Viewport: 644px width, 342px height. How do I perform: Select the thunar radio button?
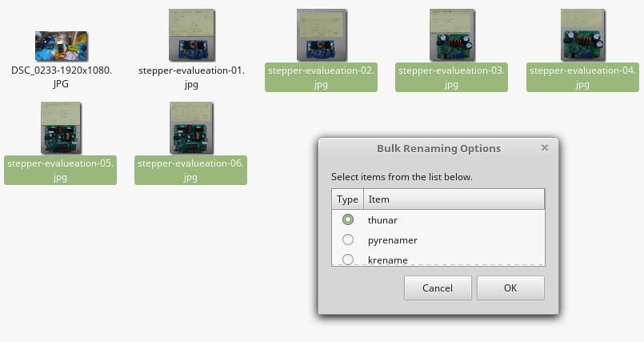point(348,219)
